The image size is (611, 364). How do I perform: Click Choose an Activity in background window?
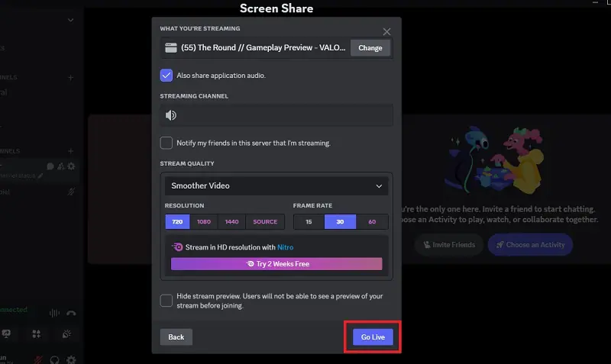click(x=530, y=244)
